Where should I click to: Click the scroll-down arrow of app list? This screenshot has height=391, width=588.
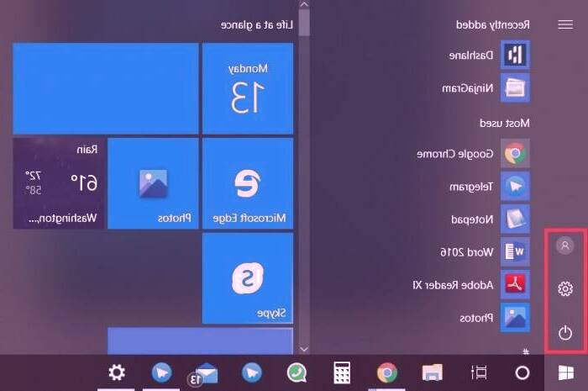click(304, 349)
